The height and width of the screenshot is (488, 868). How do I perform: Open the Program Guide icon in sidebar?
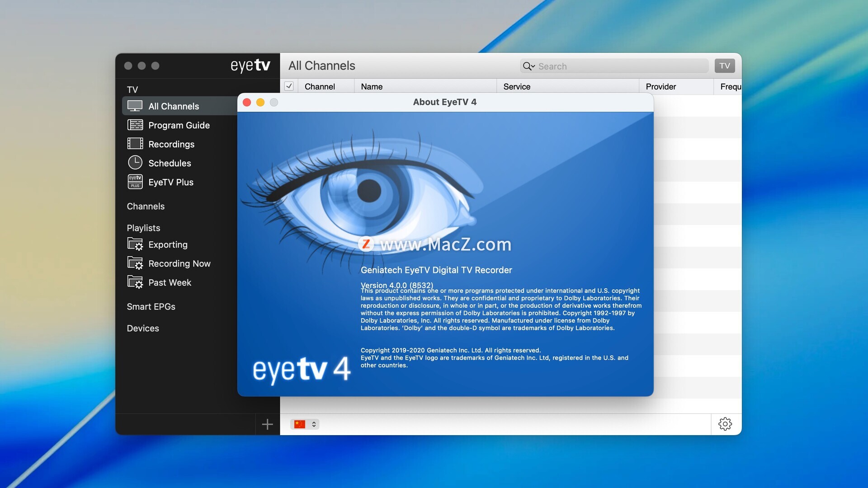click(135, 125)
